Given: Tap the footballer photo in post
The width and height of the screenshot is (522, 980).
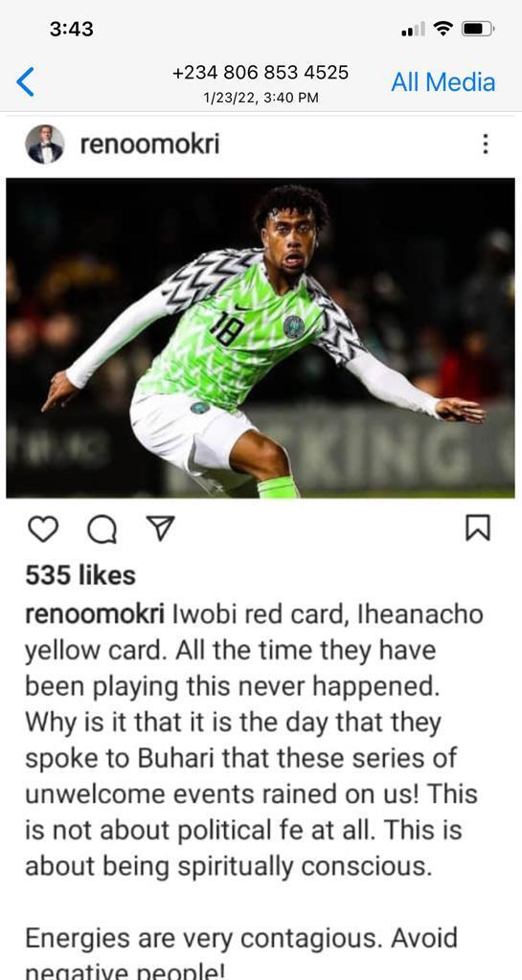Looking at the screenshot, I should tap(261, 338).
